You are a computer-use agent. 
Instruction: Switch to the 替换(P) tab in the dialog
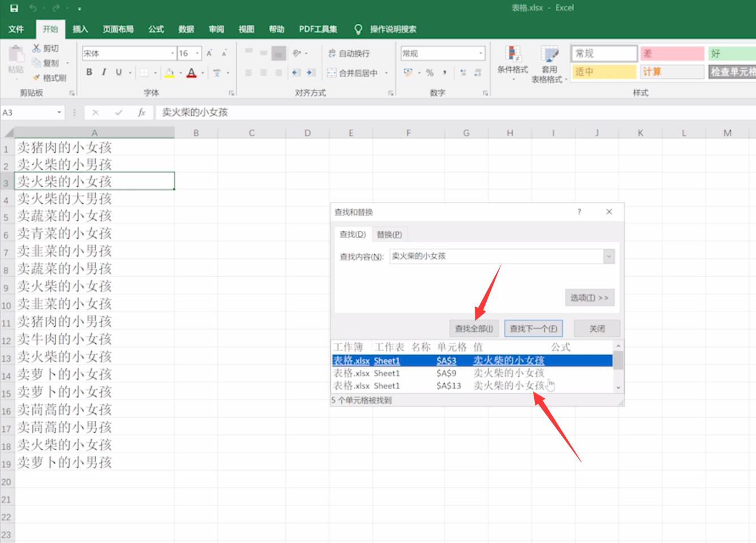click(x=389, y=234)
